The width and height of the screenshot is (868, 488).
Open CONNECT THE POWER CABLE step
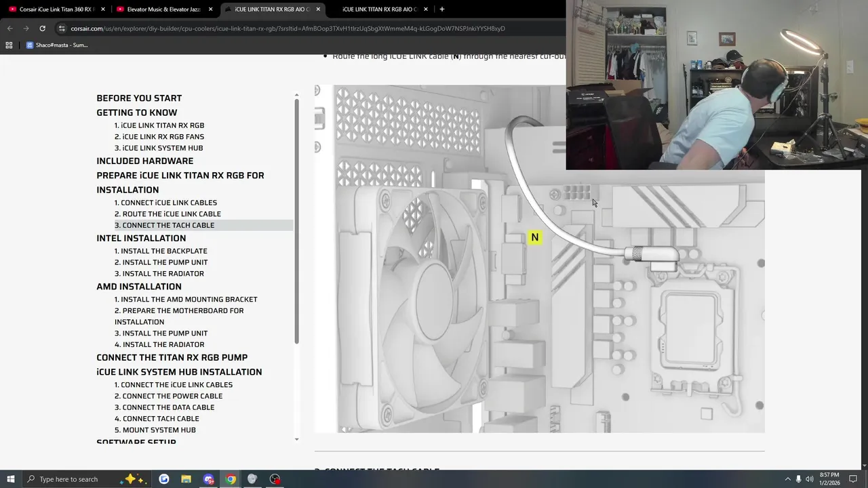click(168, 396)
